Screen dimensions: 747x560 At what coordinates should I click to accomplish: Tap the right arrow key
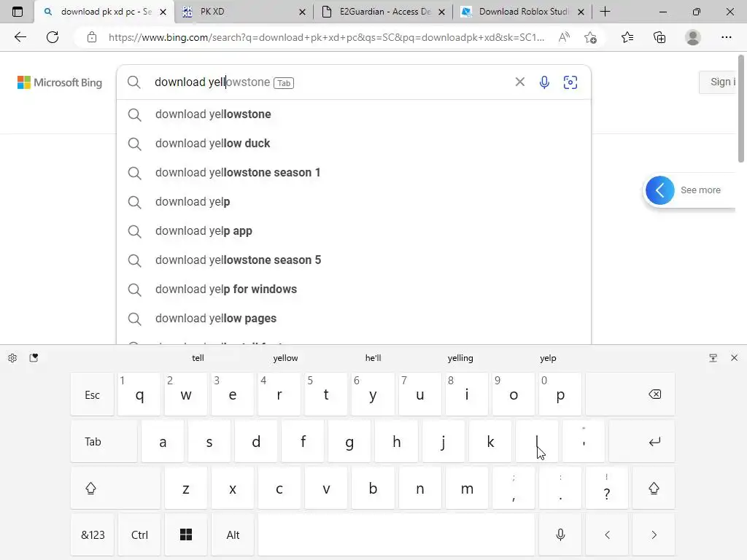[x=654, y=534]
